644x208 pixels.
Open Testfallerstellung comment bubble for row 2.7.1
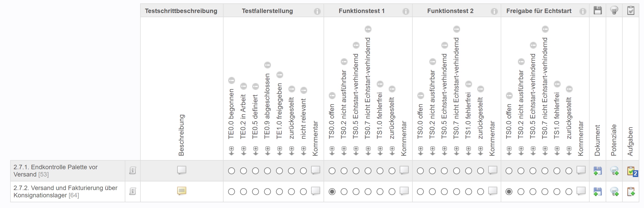point(315,170)
